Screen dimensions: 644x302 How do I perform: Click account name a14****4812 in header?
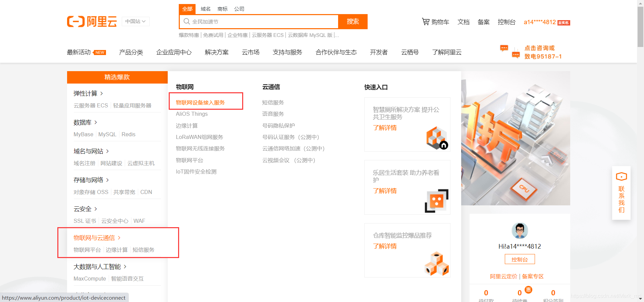(x=540, y=22)
